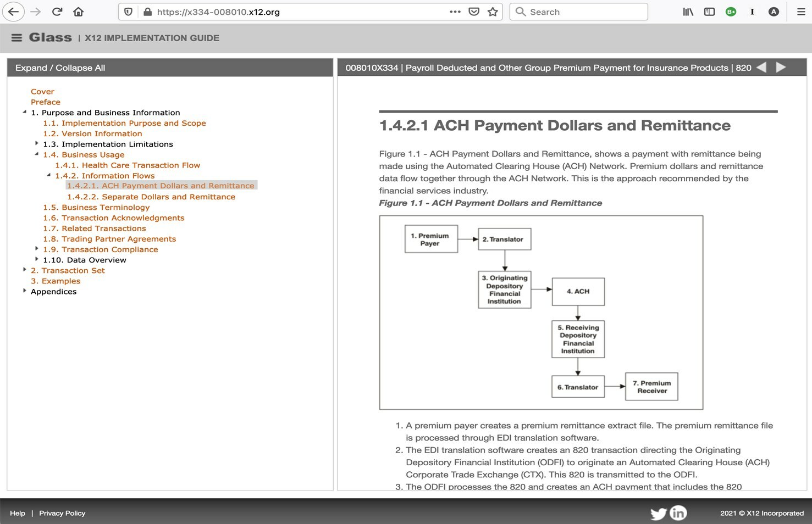Viewport: 812px width, 524px height.
Task: Open page actions three-dot menu
Action: pos(455,12)
